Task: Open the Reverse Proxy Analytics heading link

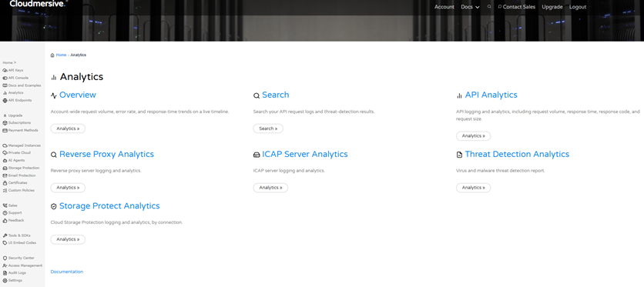Action: tap(107, 155)
